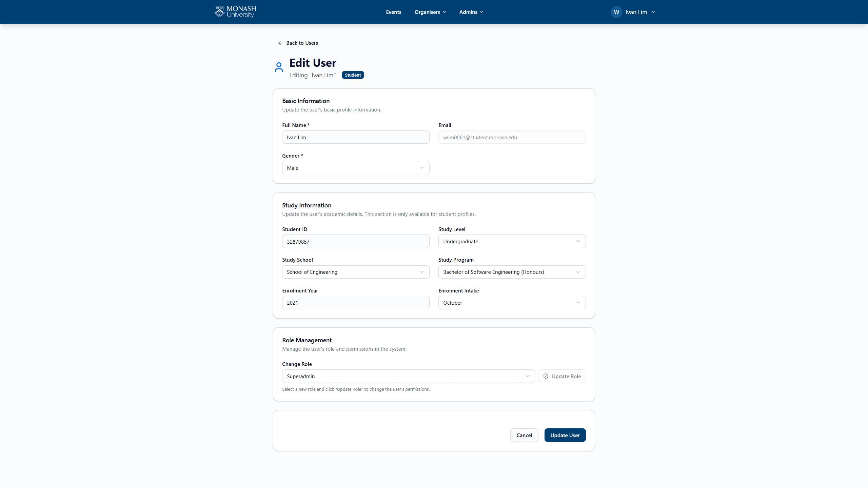Open the Gender dropdown

[355, 167]
